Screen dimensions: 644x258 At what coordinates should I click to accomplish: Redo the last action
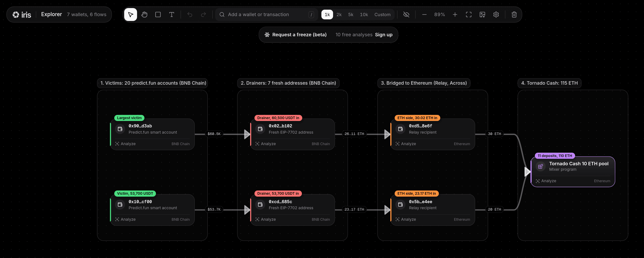point(203,15)
